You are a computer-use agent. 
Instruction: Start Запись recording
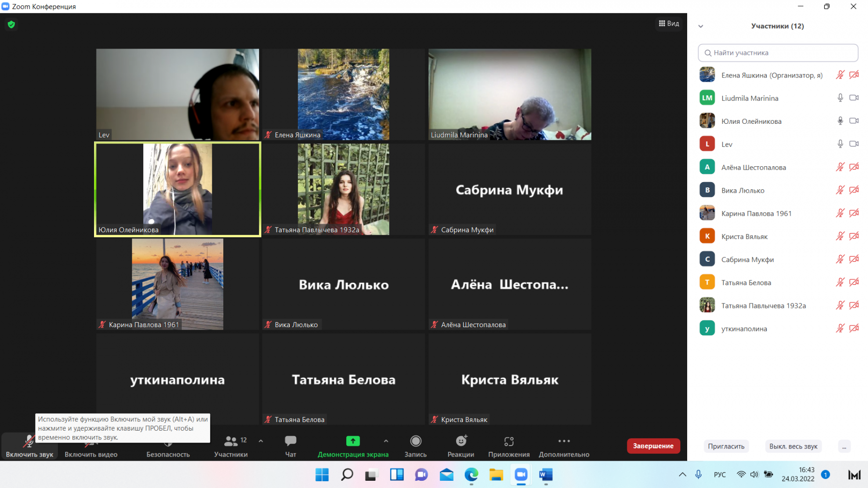pyautogui.click(x=416, y=446)
